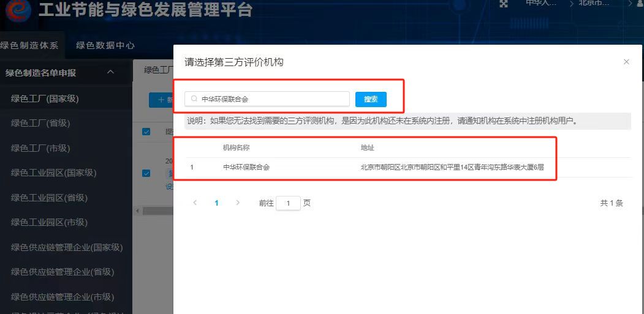Image resolution: width=644 pixels, height=314 pixels.
Task: Open 绿色工业园区(国家级) in the sidebar
Action: [54, 173]
